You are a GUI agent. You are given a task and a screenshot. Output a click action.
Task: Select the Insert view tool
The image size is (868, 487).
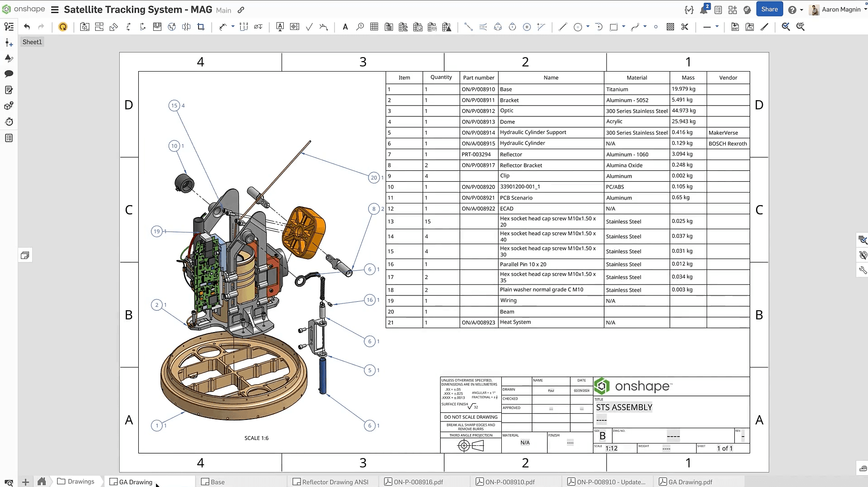click(x=85, y=27)
